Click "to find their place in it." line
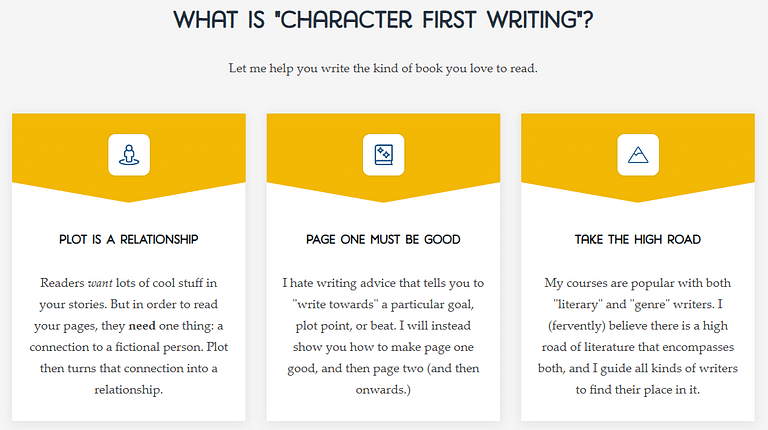The width and height of the screenshot is (768, 430). click(638, 390)
